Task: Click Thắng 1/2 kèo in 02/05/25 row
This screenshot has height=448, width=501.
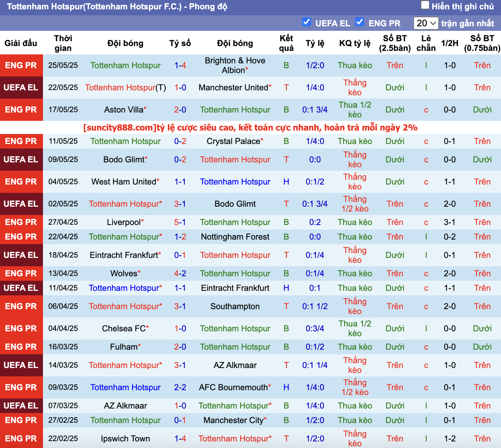Action: (355, 204)
